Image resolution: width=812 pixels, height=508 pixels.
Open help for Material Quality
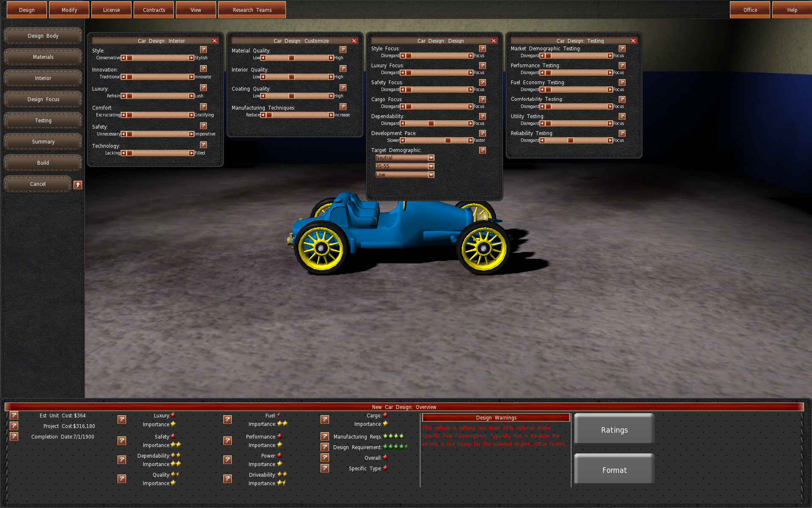pos(343,50)
